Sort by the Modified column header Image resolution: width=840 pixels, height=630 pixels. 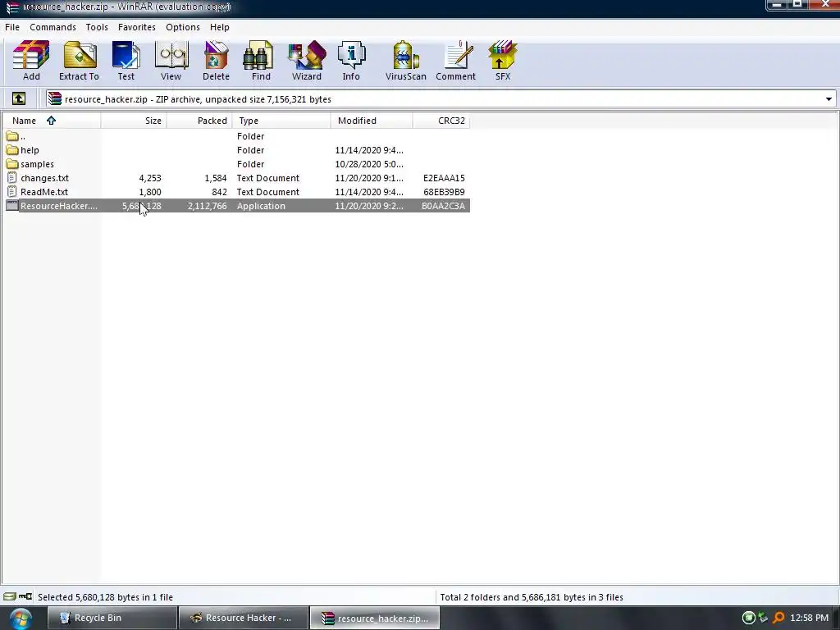[x=372, y=121]
